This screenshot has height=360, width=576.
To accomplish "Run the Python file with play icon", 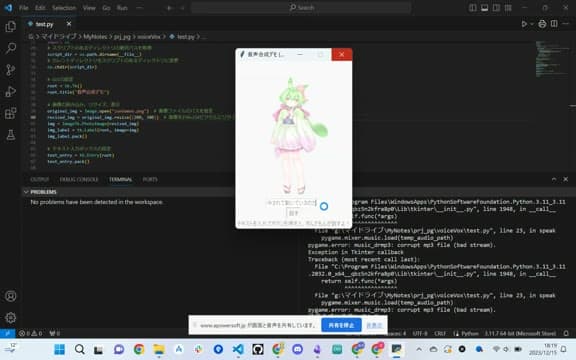I will [524, 24].
